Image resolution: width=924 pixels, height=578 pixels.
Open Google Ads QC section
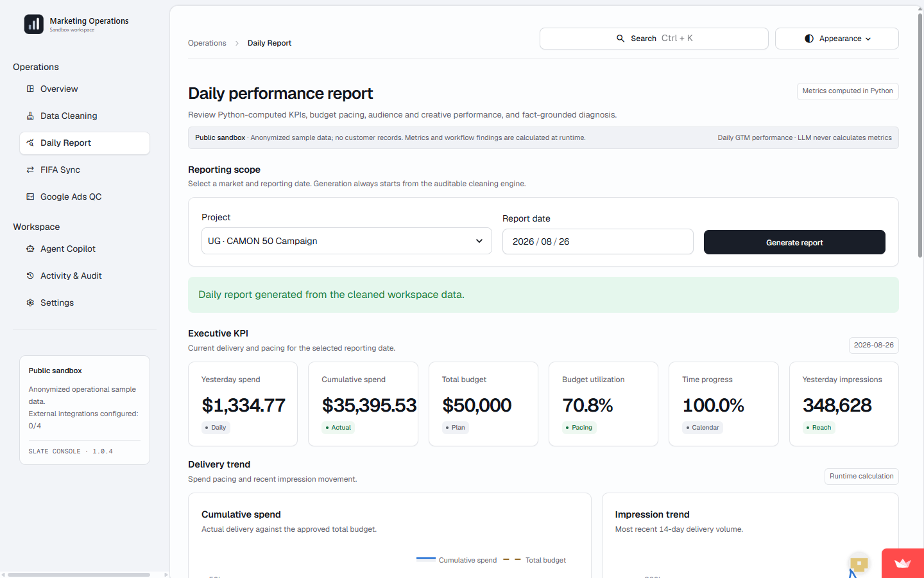[85, 197]
